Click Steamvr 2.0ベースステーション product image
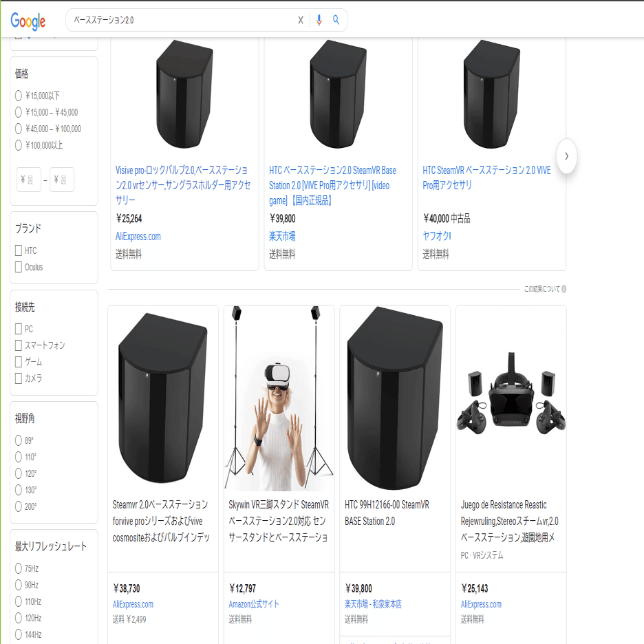The image size is (644, 644). click(163, 398)
